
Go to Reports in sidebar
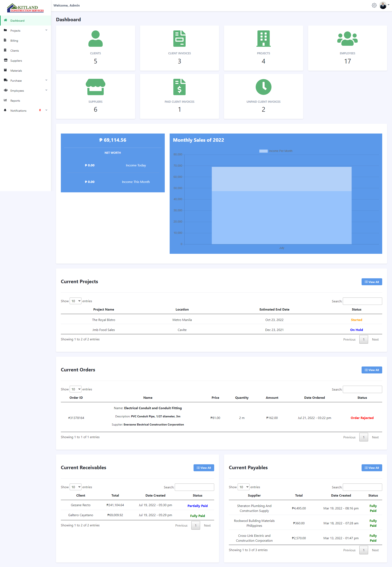click(15, 101)
